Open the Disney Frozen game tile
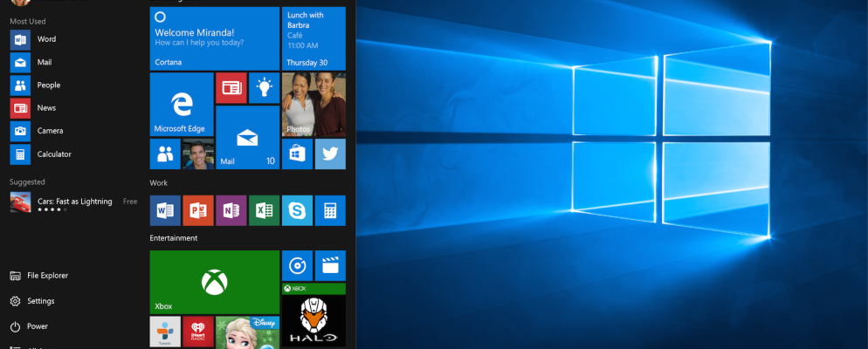 click(x=247, y=332)
